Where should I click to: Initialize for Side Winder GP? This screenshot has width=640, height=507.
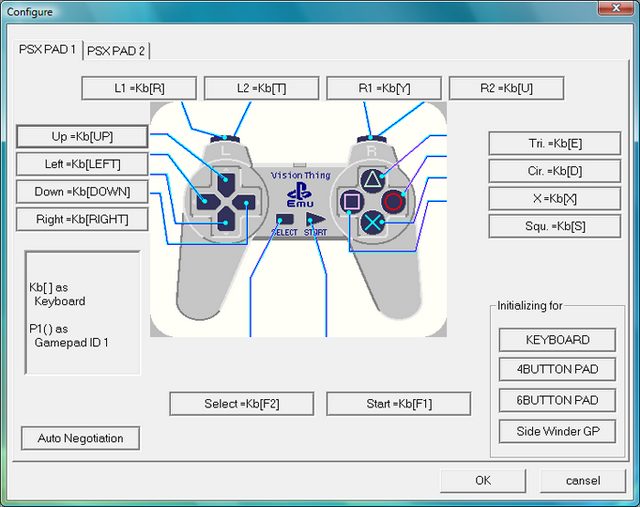coord(557,431)
